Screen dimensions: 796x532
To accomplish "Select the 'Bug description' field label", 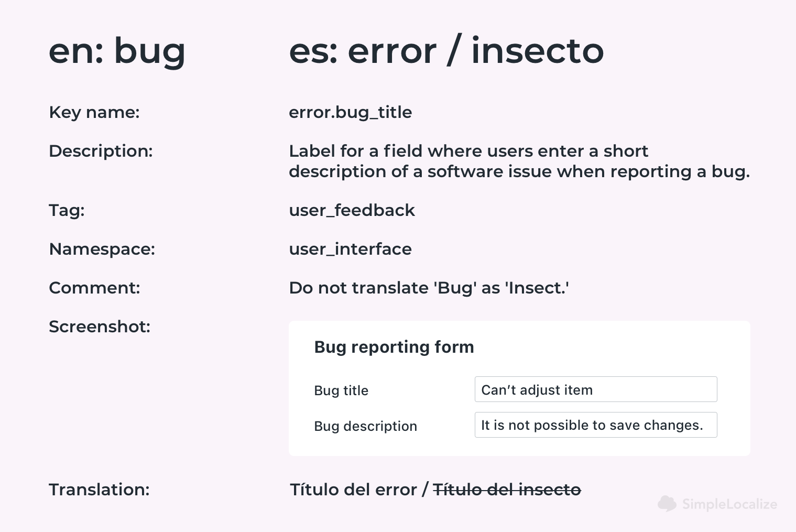I will pos(366,426).
